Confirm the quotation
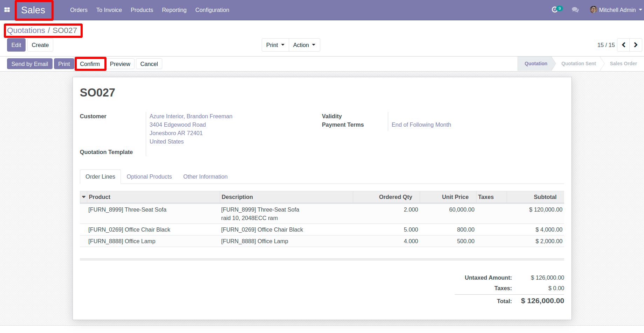The height and width of the screenshot is (333, 644). tap(90, 64)
